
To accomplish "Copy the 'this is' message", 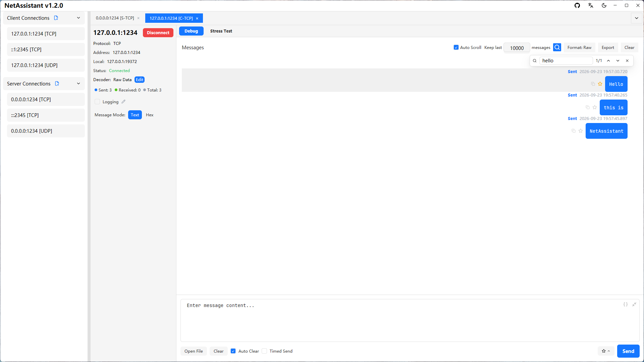I will click(588, 107).
